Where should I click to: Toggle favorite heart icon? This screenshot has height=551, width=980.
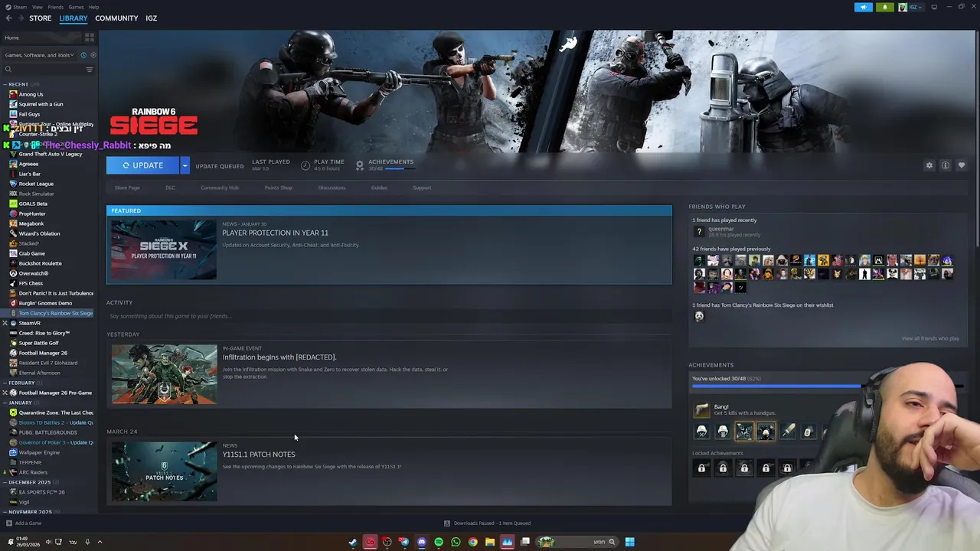(x=962, y=165)
